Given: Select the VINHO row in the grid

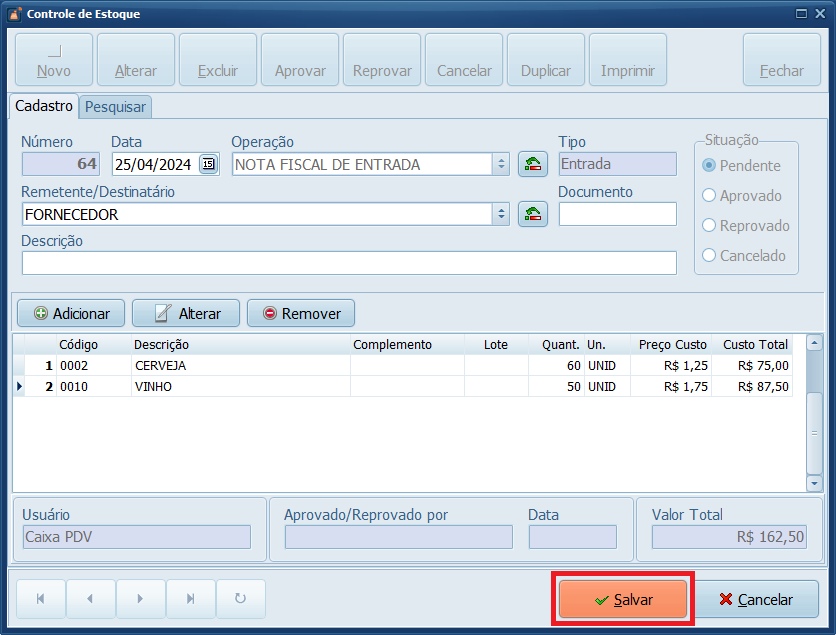Looking at the screenshot, I should pos(240,386).
